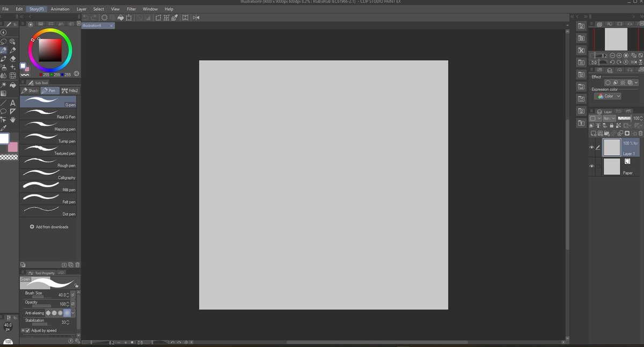The image size is (644, 347).
Task: Click the Redo arrow in command bar
Action: [x=94, y=18]
